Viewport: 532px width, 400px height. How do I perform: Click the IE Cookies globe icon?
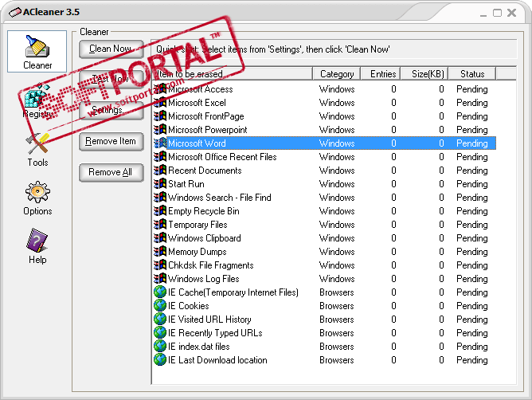(160, 306)
